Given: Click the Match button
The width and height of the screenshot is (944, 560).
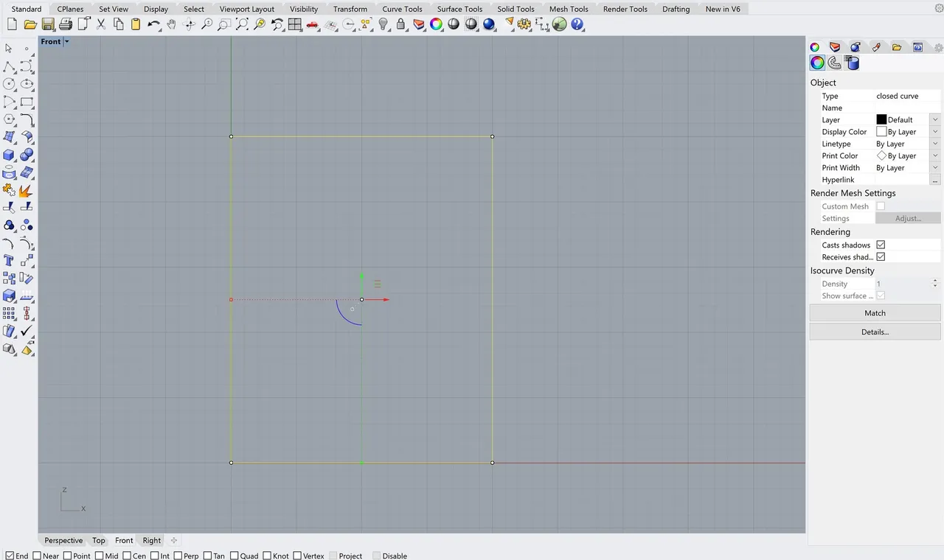Looking at the screenshot, I should [x=875, y=313].
